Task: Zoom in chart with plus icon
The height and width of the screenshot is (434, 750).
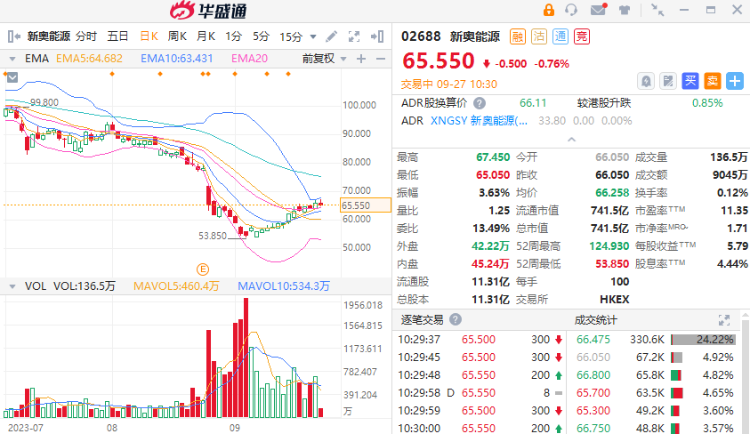Action: (361, 59)
